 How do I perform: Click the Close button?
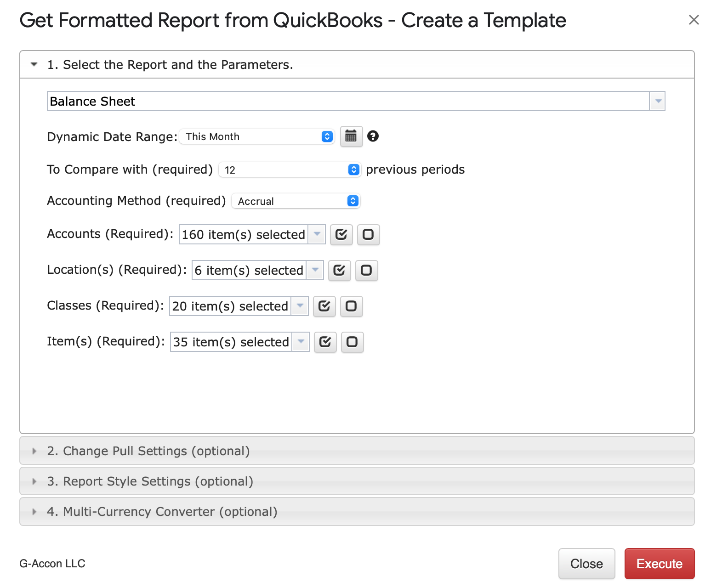click(586, 564)
